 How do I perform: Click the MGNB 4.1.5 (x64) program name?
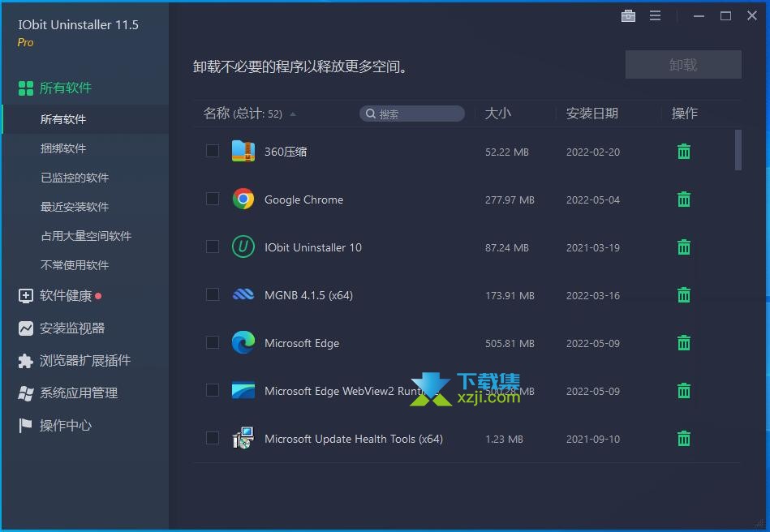pos(308,295)
